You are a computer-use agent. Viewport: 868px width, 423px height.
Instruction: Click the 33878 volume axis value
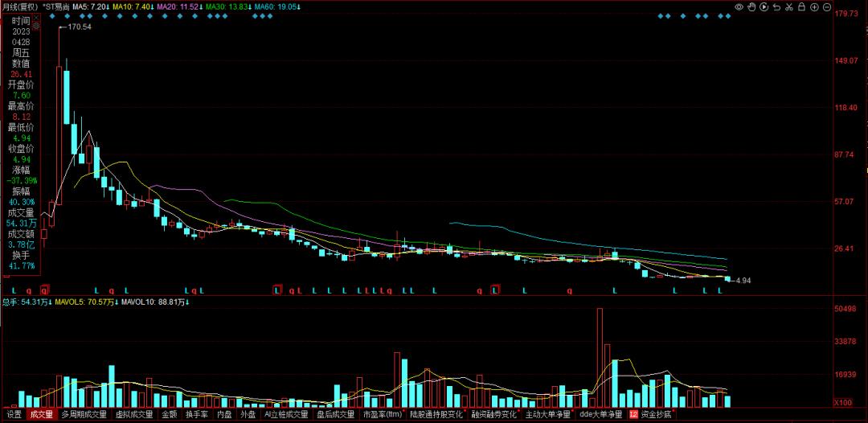(845, 342)
